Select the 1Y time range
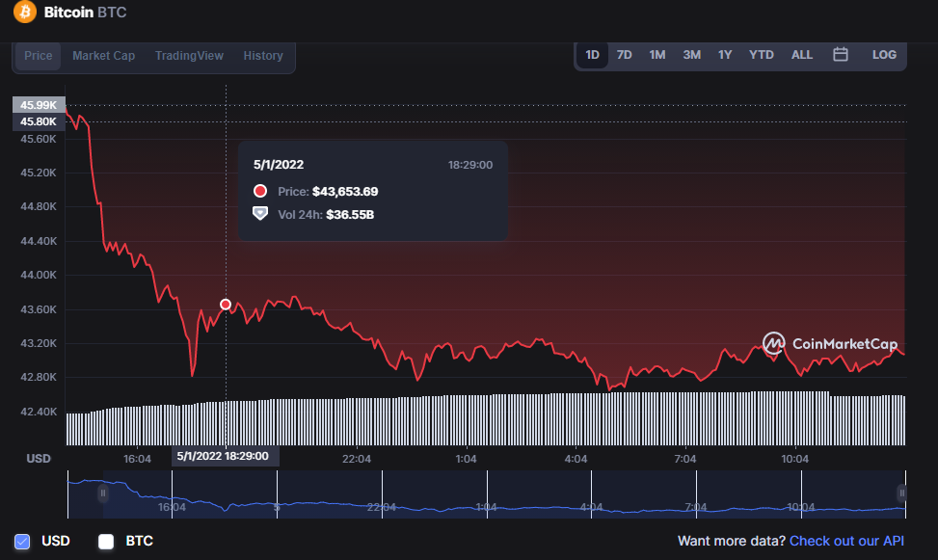 pos(725,55)
